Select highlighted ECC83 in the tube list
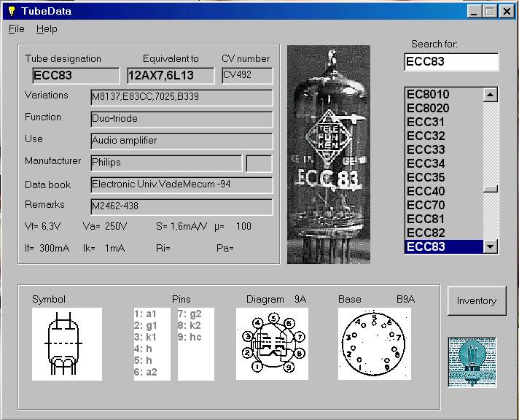The height and width of the screenshot is (420, 519). coord(443,246)
